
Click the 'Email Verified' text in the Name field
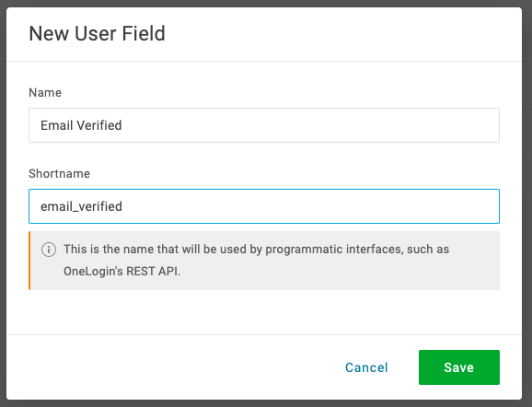[81, 125]
